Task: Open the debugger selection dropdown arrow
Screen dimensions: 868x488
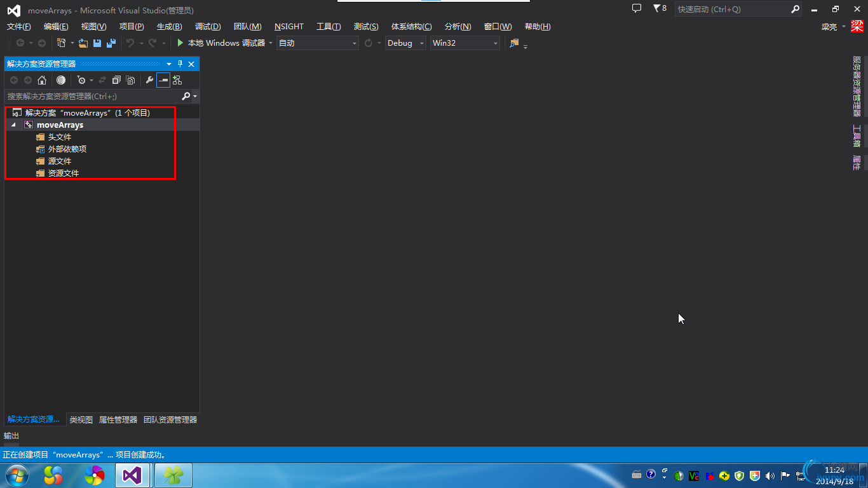Action: (x=271, y=43)
